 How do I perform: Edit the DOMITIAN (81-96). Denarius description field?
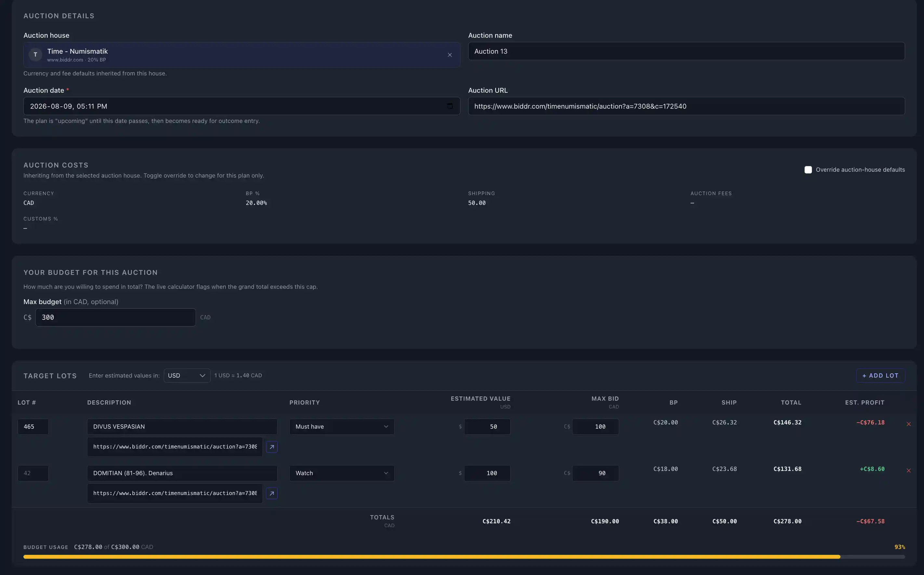(x=182, y=473)
